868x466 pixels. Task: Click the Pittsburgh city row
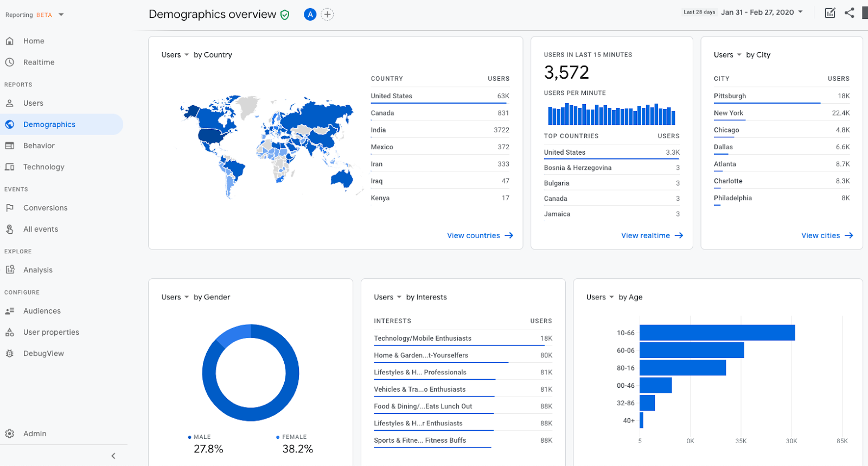pos(782,96)
